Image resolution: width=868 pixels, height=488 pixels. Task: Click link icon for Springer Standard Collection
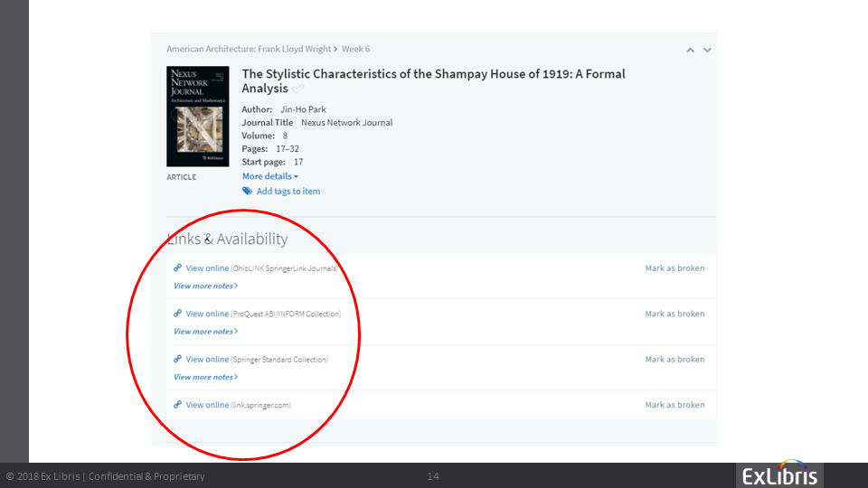pos(178,360)
